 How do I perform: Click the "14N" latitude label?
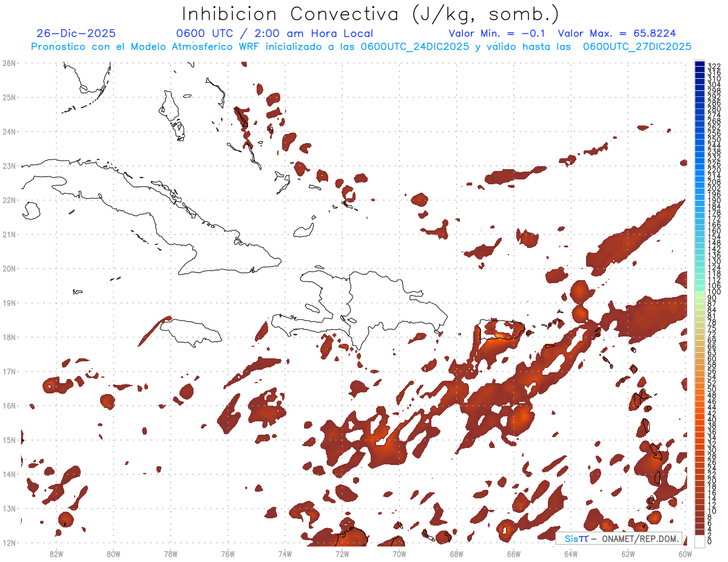[9, 474]
